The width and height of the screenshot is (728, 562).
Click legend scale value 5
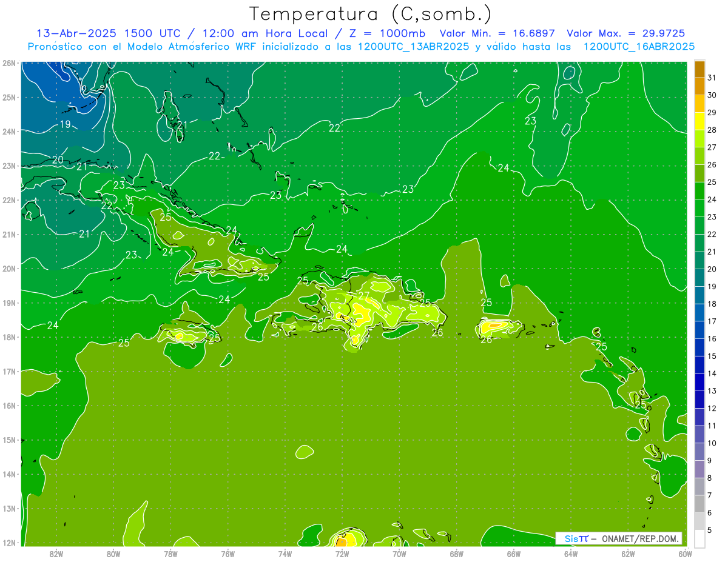(x=710, y=530)
